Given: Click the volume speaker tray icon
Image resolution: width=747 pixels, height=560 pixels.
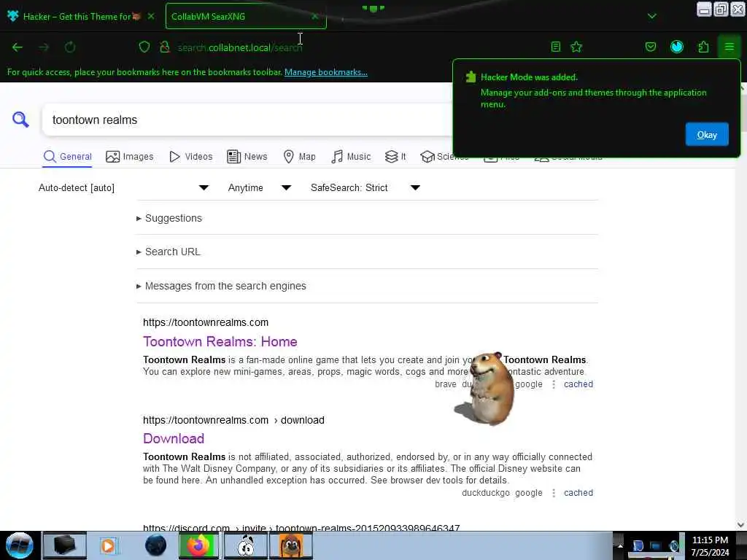Looking at the screenshot, I should [673, 546].
